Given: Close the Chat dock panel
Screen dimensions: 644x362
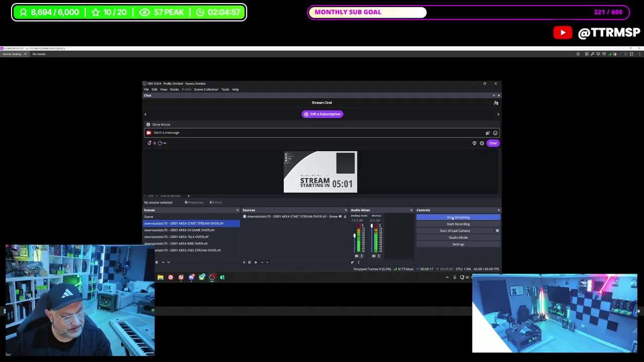Looking at the screenshot, I should [499, 96].
